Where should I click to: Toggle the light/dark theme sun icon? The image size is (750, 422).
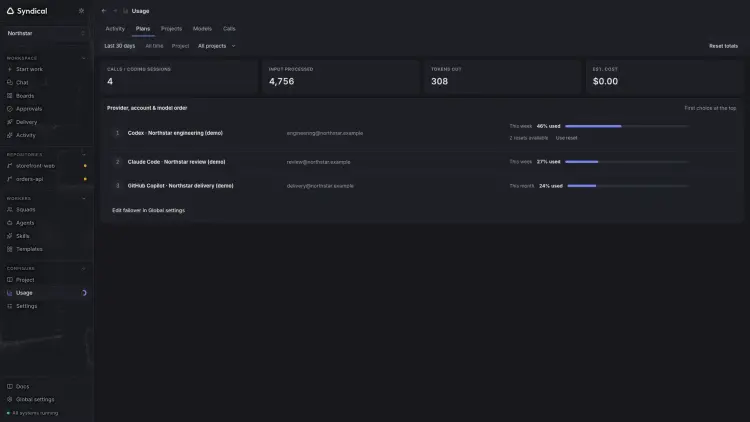click(x=81, y=11)
